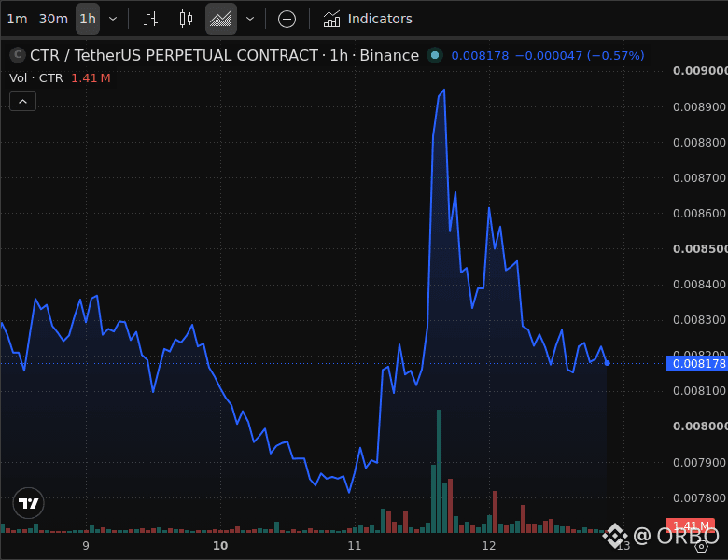This screenshot has height=560, width=728.
Task: Click the Vol · CTR indicator label
Action: pos(36,78)
